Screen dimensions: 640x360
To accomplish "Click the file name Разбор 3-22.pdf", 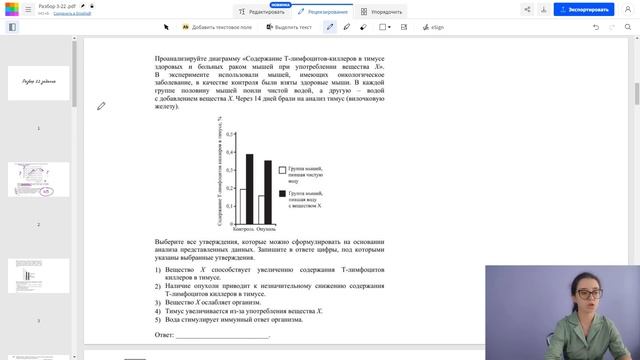I will (x=57, y=6).
